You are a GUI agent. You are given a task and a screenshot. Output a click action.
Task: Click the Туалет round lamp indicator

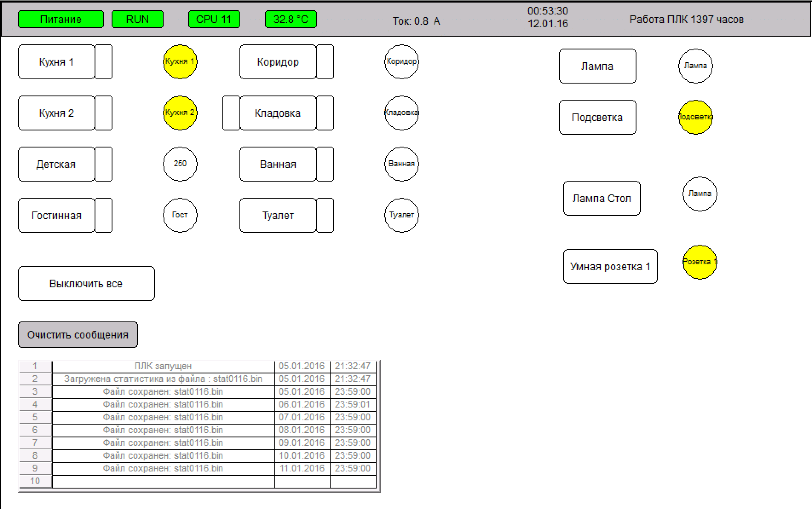click(401, 215)
